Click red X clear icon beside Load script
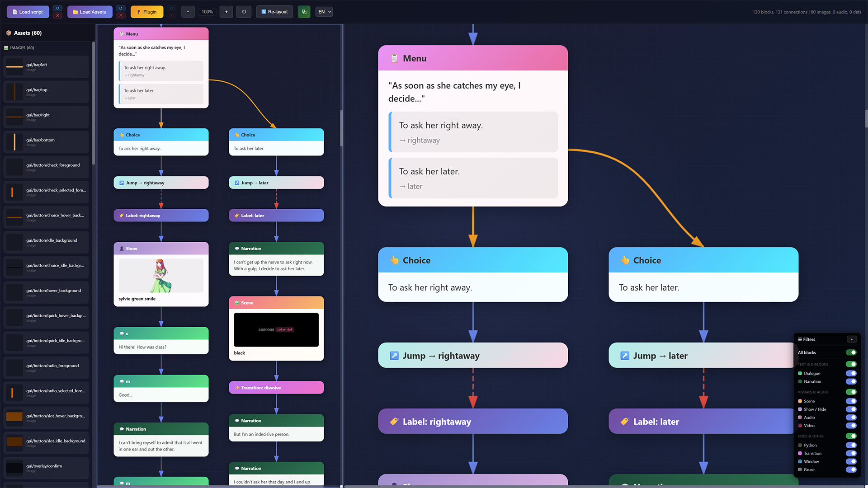The height and width of the screenshot is (488, 868). [x=57, y=16]
